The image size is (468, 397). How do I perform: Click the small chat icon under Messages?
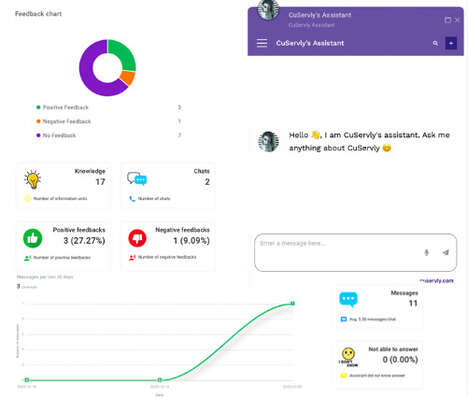click(x=344, y=319)
